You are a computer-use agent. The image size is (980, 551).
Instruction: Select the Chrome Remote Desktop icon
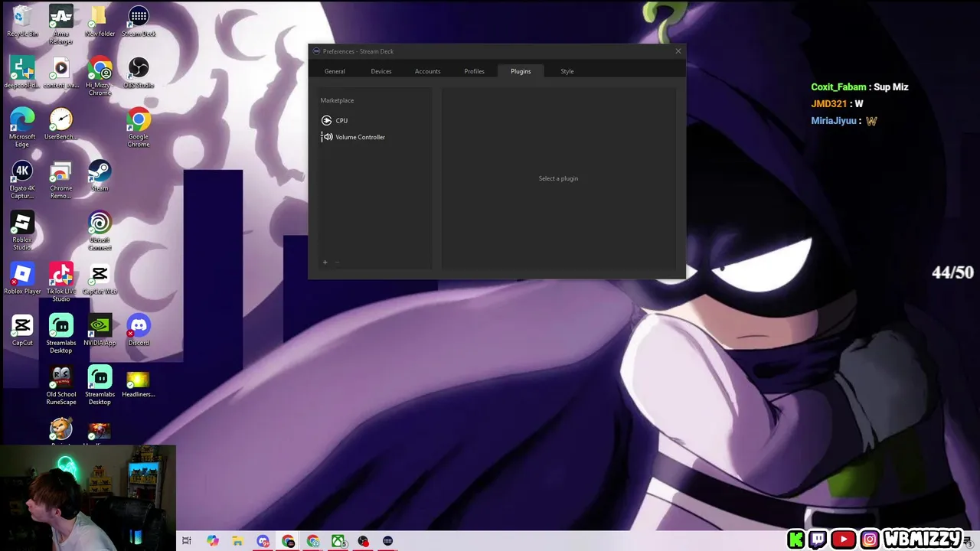tap(61, 179)
